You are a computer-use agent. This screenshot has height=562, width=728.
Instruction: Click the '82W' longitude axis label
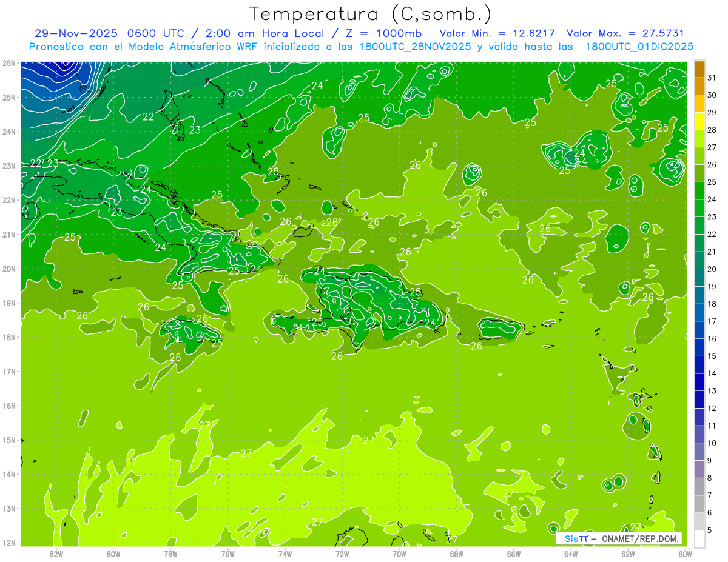coord(56,553)
